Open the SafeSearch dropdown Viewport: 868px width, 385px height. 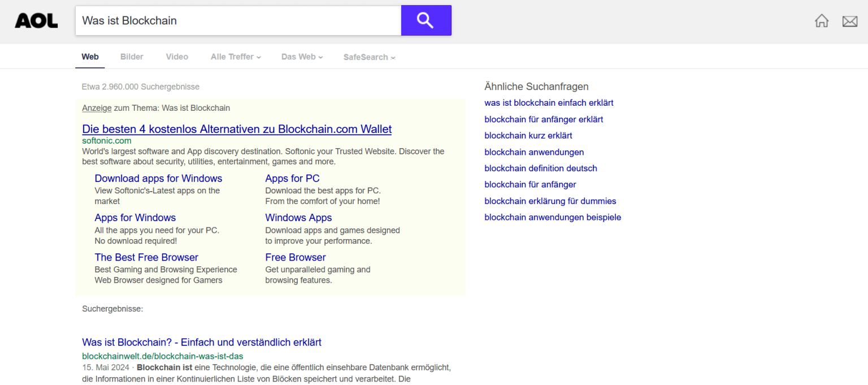coord(369,57)
